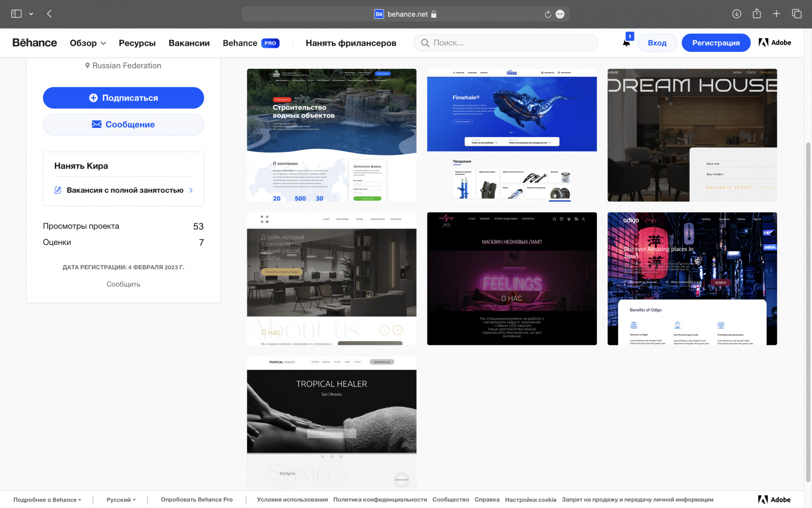Open the page options ellipsis icon
This screenshot has width=812, height=508.
coord(560,14)
